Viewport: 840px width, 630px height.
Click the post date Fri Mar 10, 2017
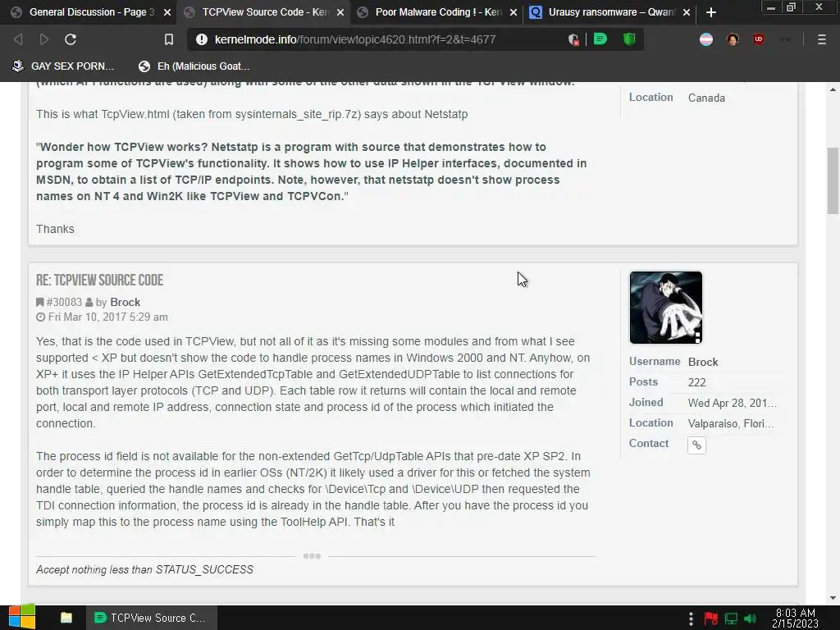point(107,317)
